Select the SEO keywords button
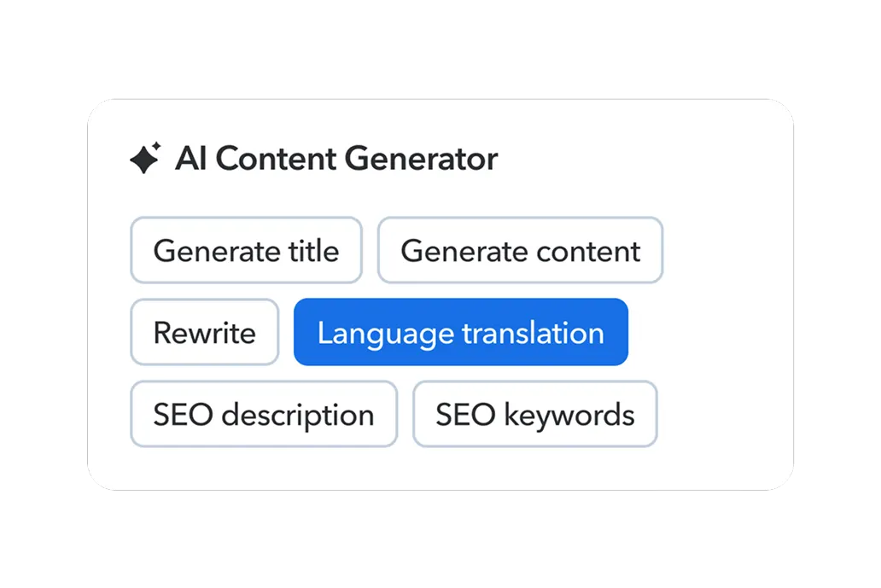The width and height of the screenshot is (881, 588). [534, 415]
